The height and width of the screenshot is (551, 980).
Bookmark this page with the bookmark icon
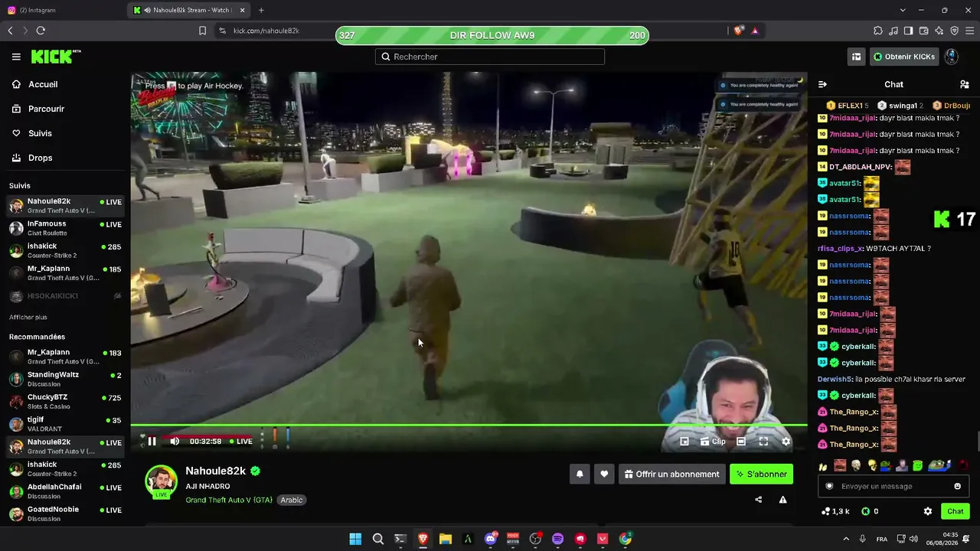point(202,31)
